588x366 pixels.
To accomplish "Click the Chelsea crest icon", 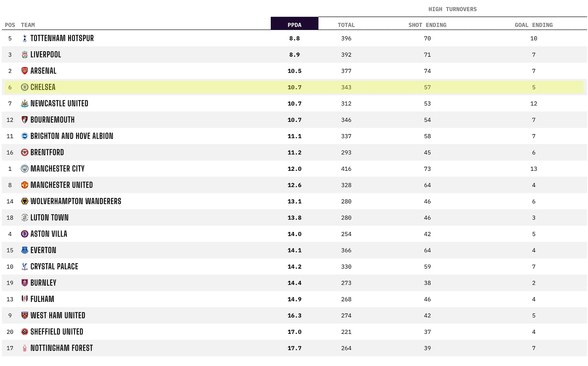I will 25,87.
